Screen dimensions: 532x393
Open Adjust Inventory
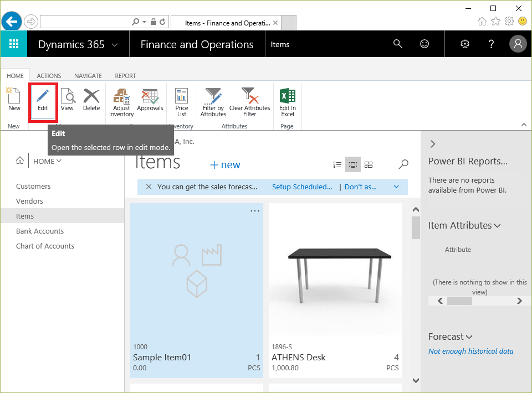click(121, 102)
